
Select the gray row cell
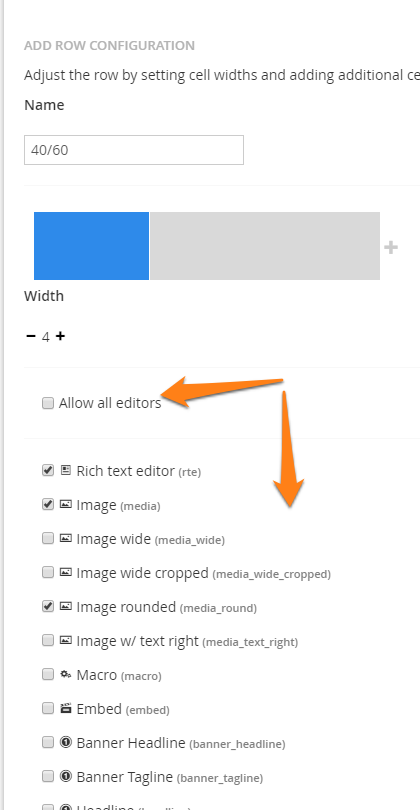[265, 246]
